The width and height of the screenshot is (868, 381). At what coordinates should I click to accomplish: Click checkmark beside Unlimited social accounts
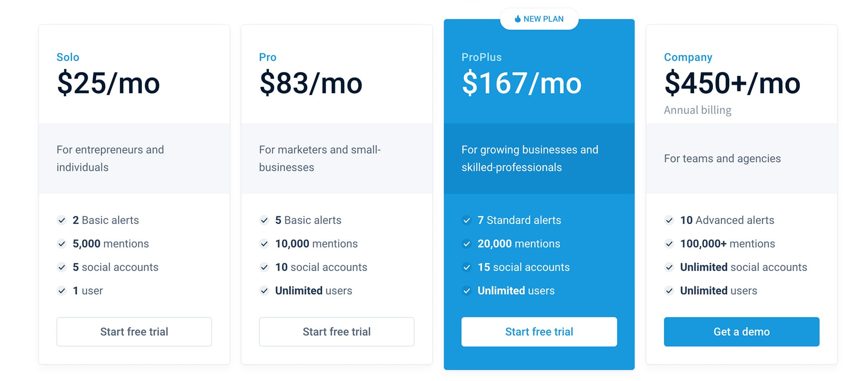tap(670, 267)
